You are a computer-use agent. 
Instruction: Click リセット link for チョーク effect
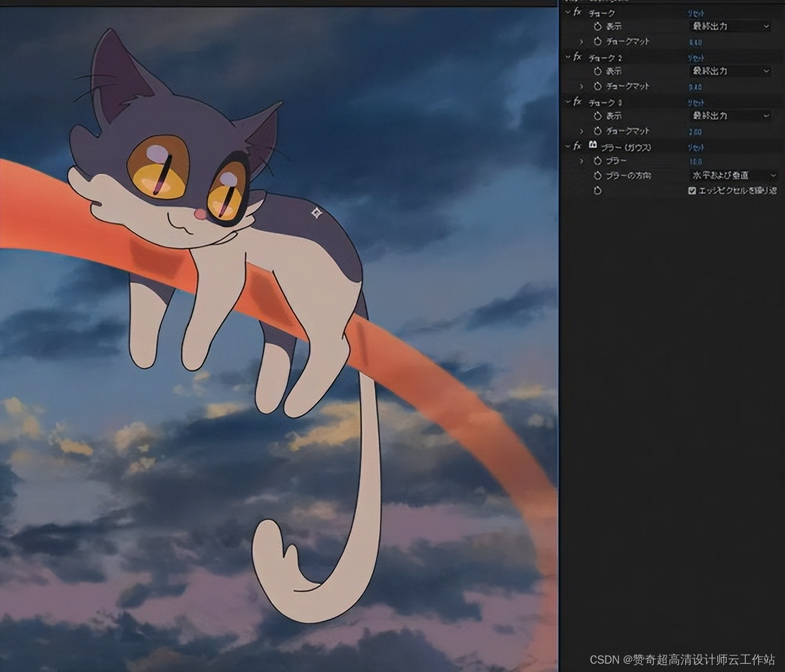[696, 12]
